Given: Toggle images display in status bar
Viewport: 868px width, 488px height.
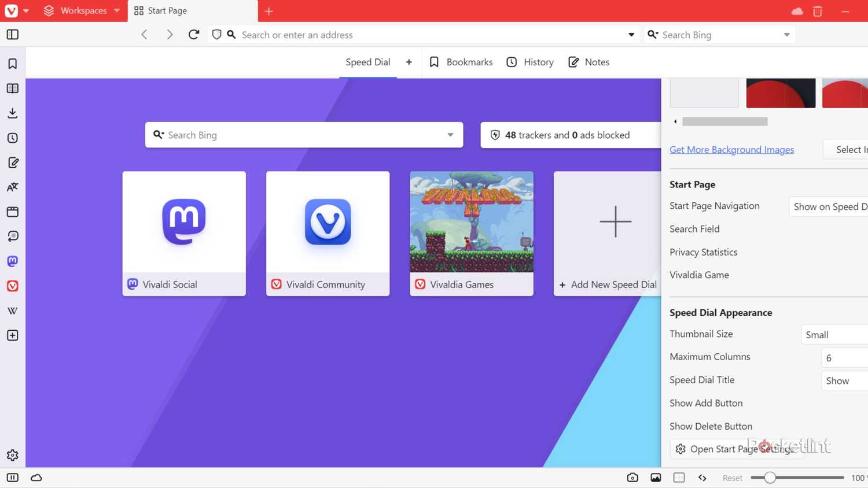Looking at the screenshot, I should coord(656,478).
